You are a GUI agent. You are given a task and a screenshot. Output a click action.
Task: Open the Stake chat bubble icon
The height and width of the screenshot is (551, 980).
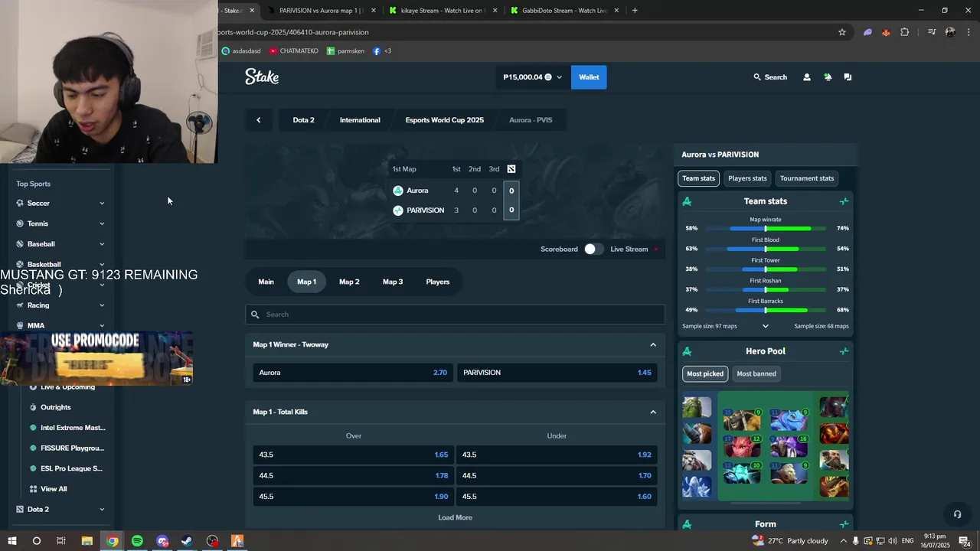pos(848,77)
